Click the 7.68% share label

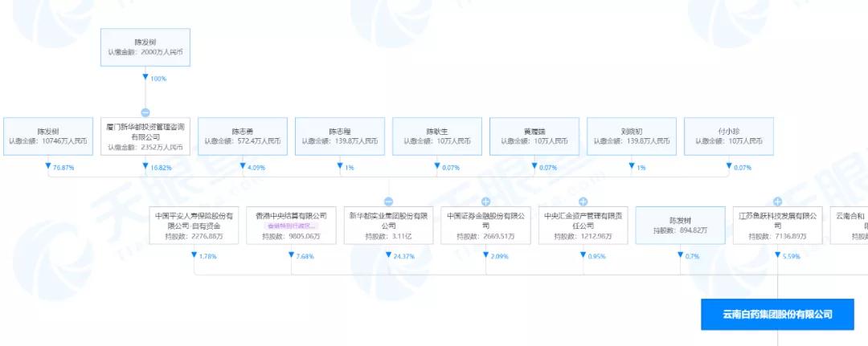pyautogui.click(x=305, y=256)
